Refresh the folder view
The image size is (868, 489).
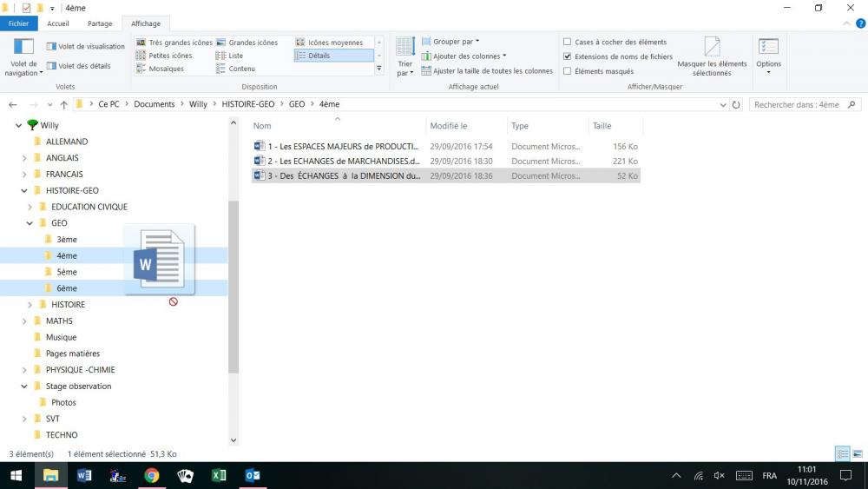coord(736,105)
